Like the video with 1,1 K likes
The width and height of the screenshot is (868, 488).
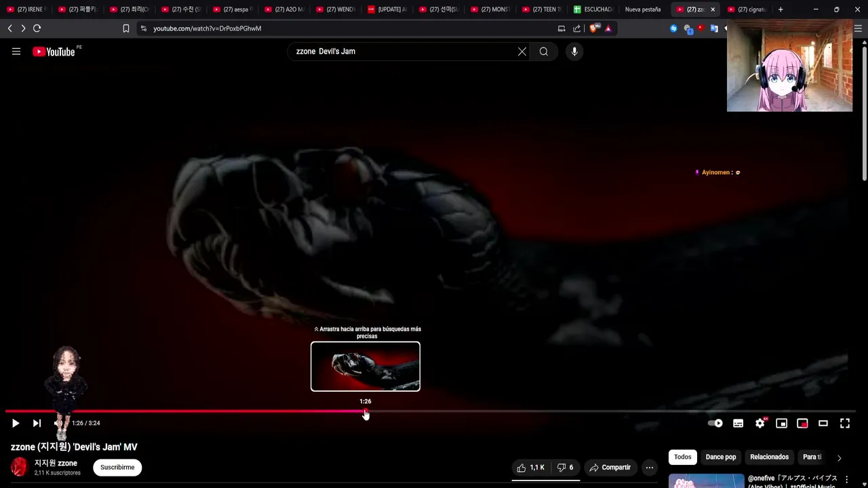click(x=530, y=468)
